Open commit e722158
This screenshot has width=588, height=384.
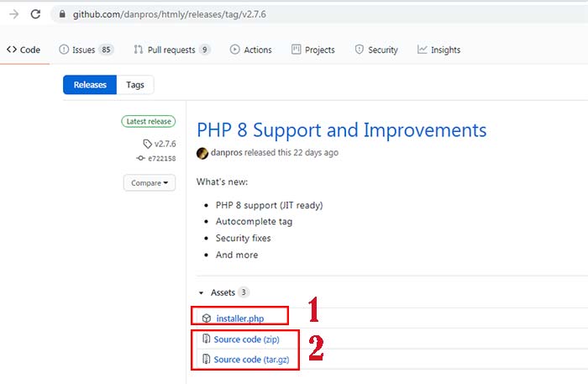click(162, 158)
